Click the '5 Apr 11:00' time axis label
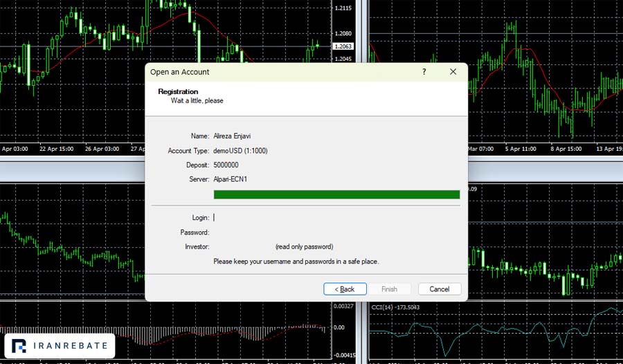This screenshot has width=623, height=364. [521, 149]
